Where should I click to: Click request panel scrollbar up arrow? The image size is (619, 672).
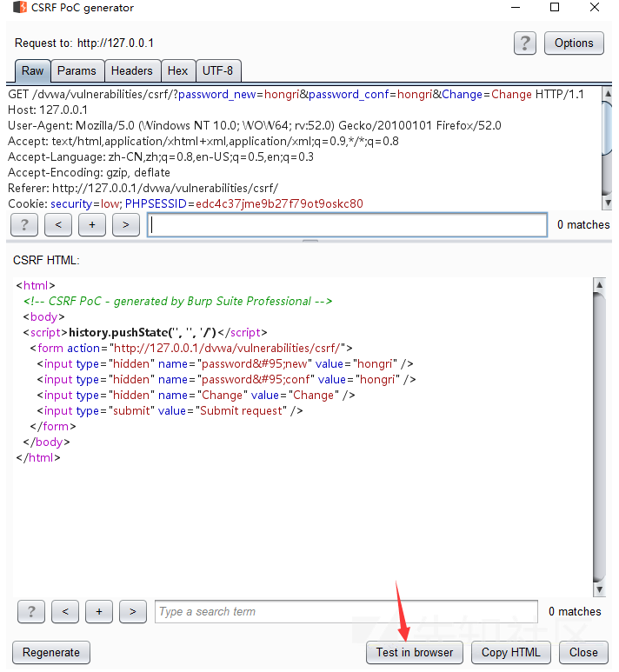coord(607,93)
